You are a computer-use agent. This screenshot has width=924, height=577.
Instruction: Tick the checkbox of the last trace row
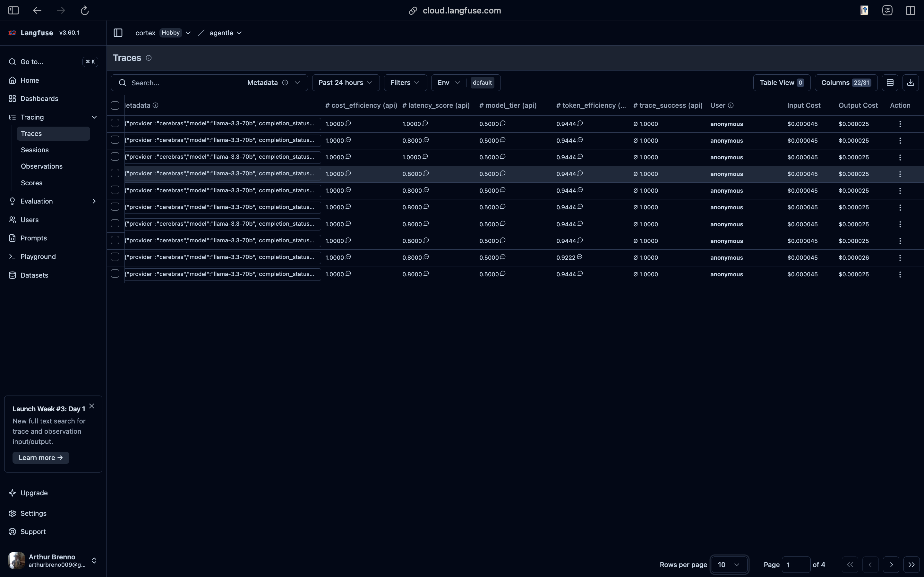[x=115, y=274]
